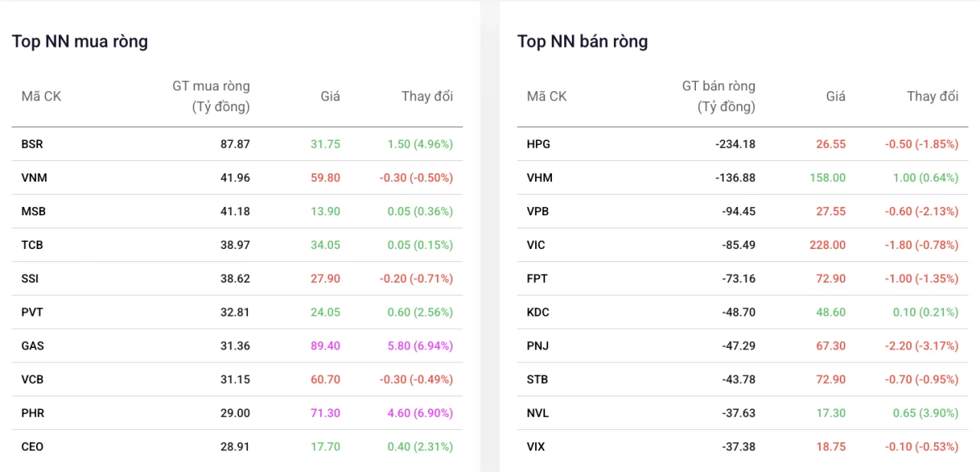This screenshot has height=472, width=980.
Task: Open the VPB ticker symbol
Action: coord(537,211)
